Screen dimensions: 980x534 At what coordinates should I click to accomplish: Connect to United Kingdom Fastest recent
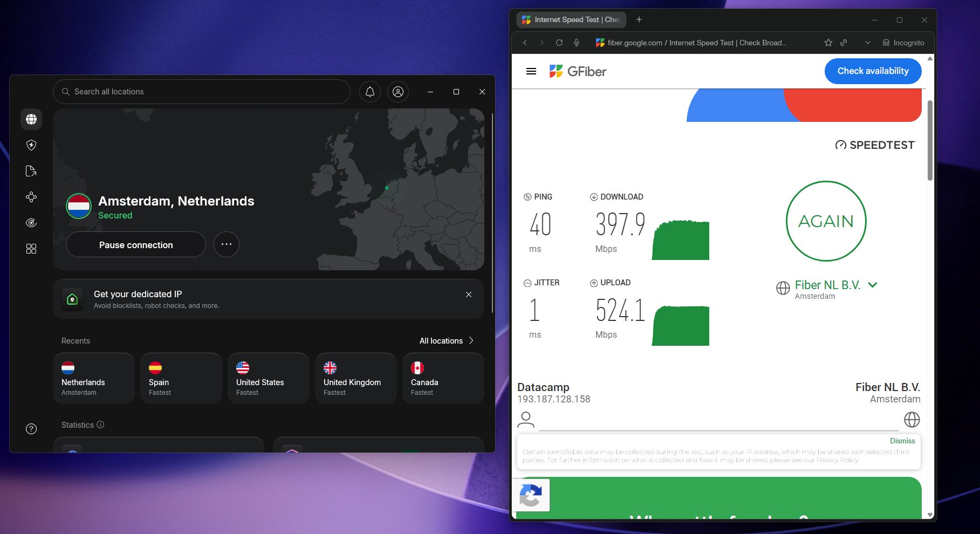coord(356,378)
